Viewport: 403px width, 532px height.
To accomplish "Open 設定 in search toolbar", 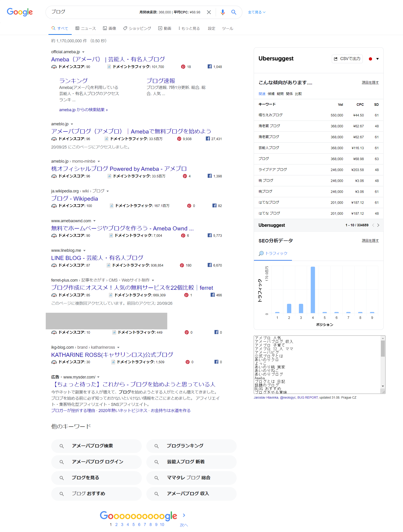I will point(211,28).
